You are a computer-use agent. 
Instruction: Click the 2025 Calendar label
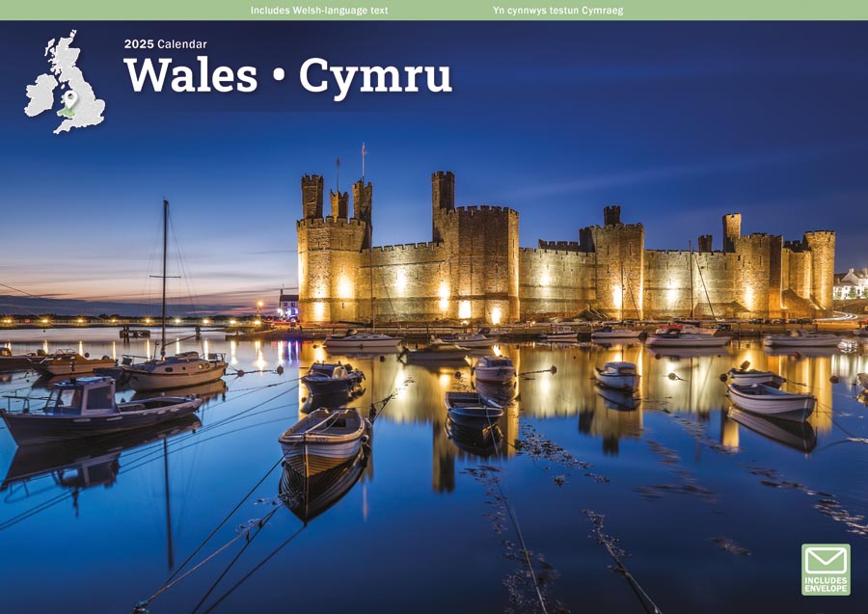pos(165,43)
